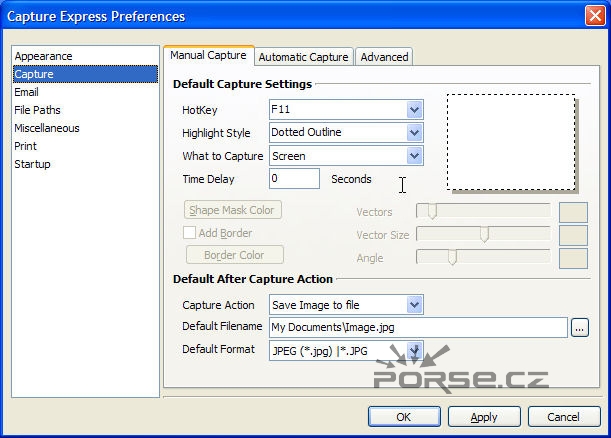Screen dimensions: 611x438
Task: Click the Default Filename text field
Action: pyautogui.click(x=418, y=327)
